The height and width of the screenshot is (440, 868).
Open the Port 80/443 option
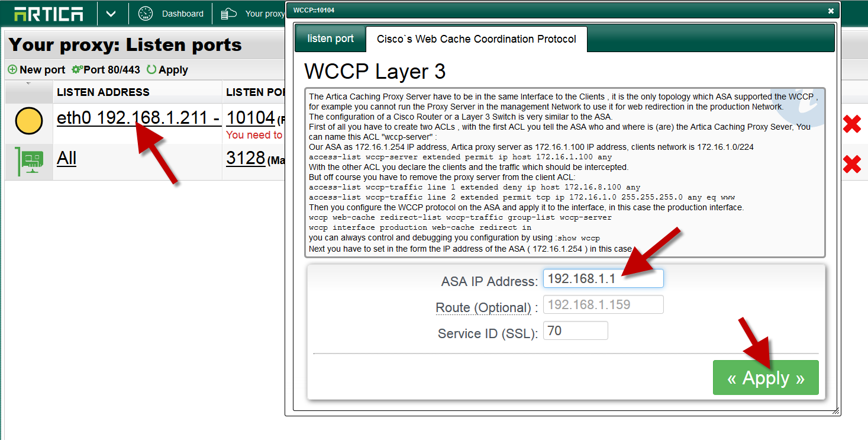(x=106, y=70)
